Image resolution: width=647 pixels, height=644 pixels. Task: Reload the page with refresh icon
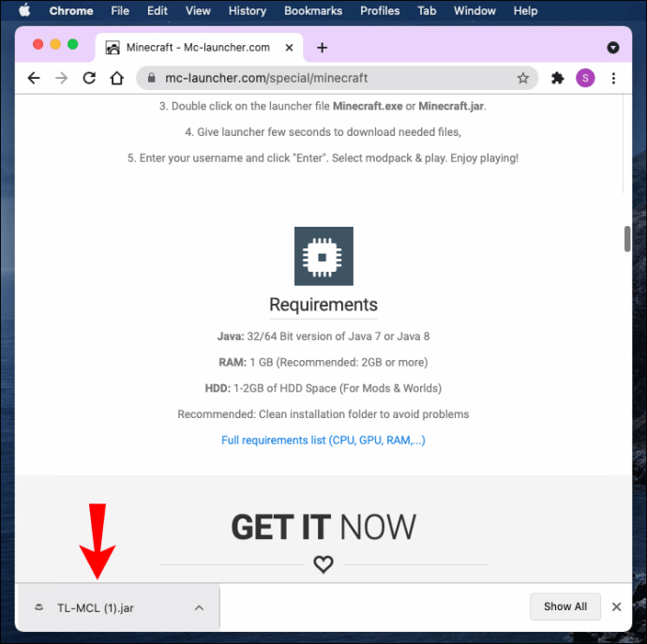[x=89, y=78]
